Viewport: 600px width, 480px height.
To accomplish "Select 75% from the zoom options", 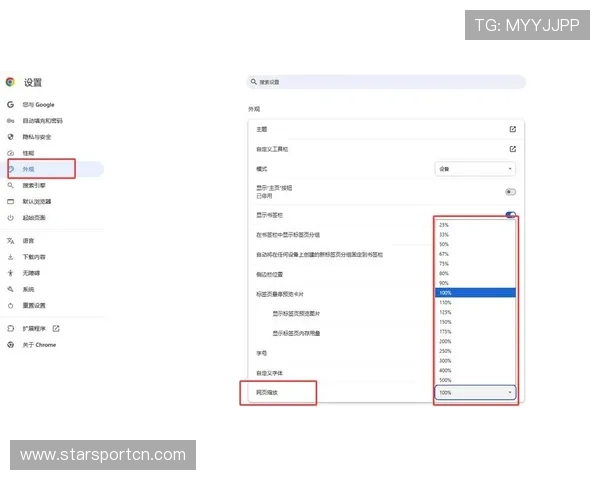I will (443, 263).
